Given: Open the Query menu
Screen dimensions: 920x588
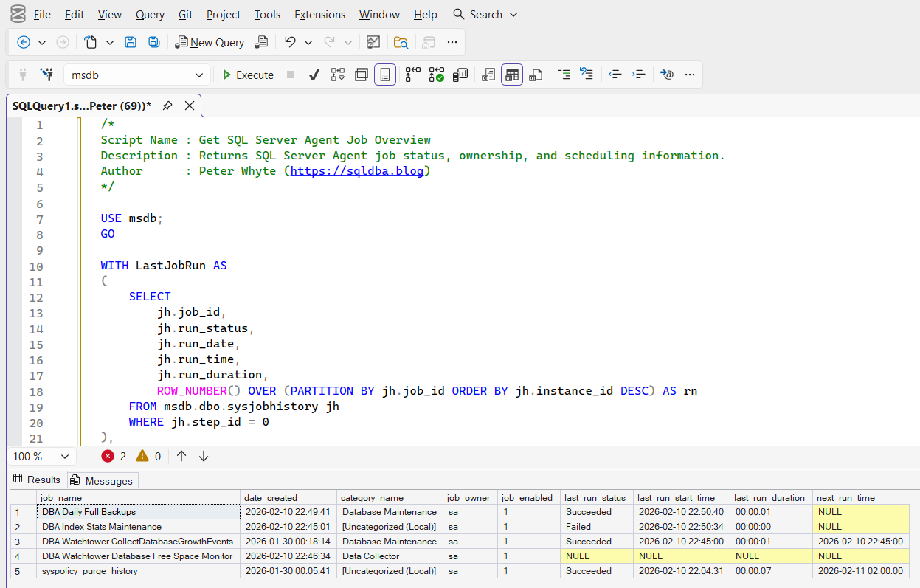Looking at the screenshot, I should point(150,15).
